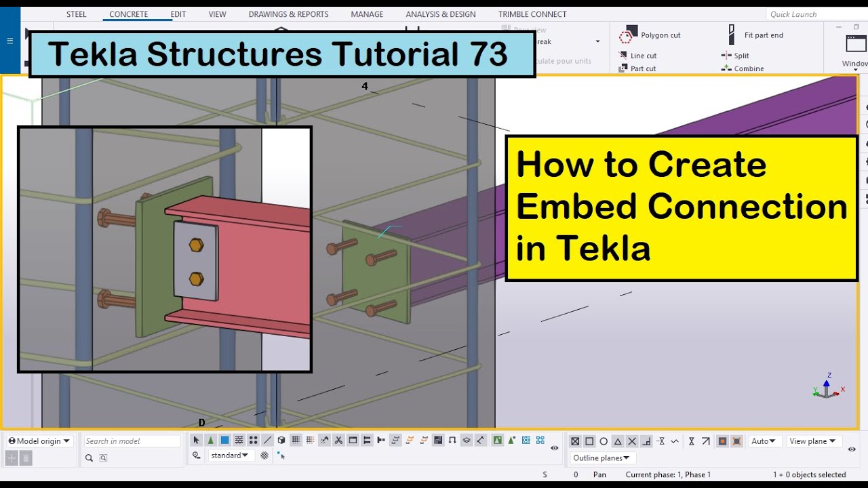Toggle the Select points four-dot switch
The width and height of the screenshot is (868, 488).
coord(253,441)
